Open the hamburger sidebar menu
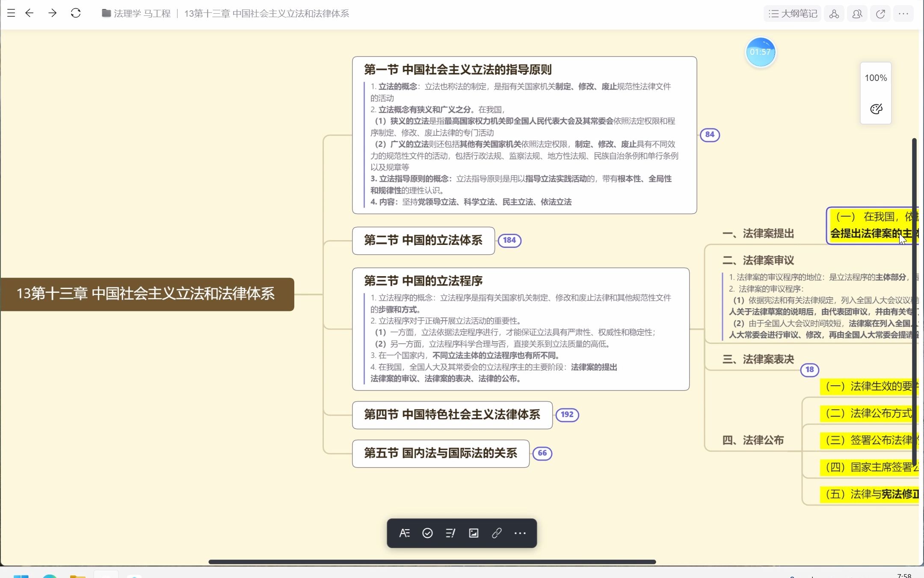 point(11,13)
